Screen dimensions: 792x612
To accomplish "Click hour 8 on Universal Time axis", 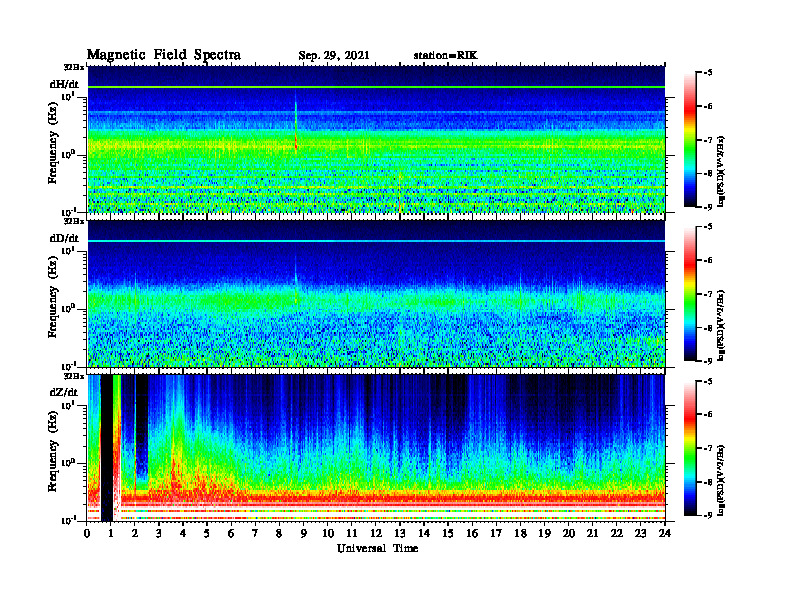I will tap(280, 534).
